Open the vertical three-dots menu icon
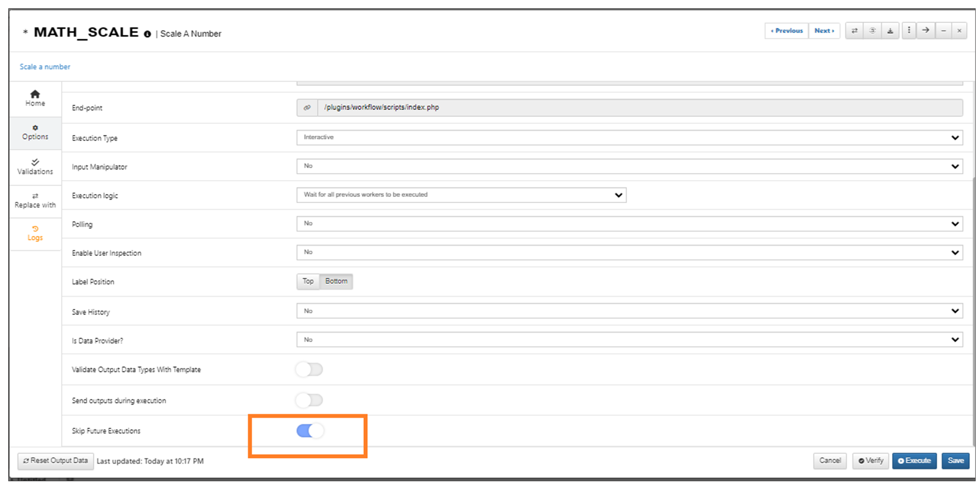 coord(909,31)
